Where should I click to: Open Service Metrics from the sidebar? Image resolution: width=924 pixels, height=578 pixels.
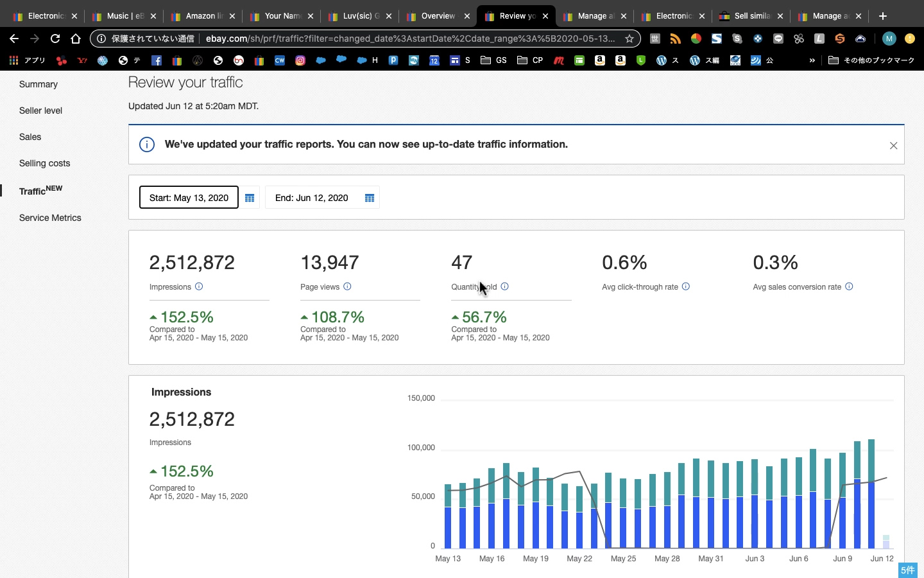point(50,218)
